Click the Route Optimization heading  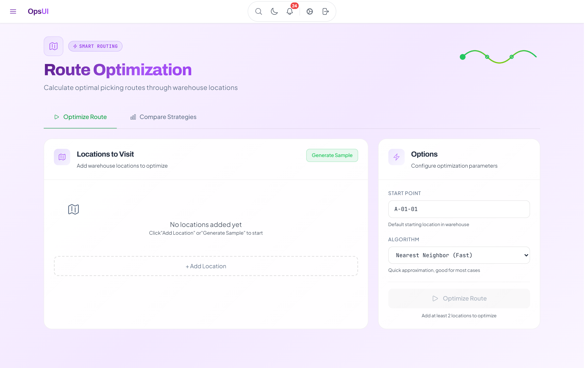click(x=118, y=70)
